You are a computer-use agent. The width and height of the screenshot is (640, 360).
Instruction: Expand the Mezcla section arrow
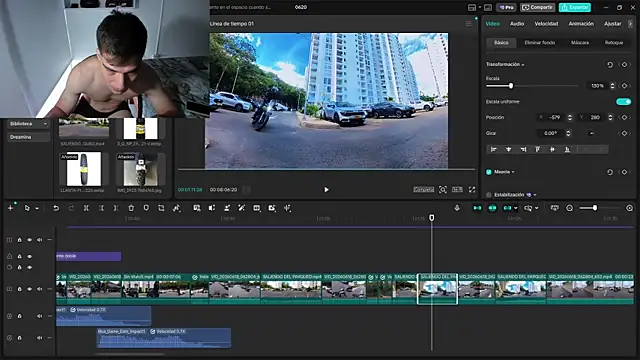[x=513, y=172]
